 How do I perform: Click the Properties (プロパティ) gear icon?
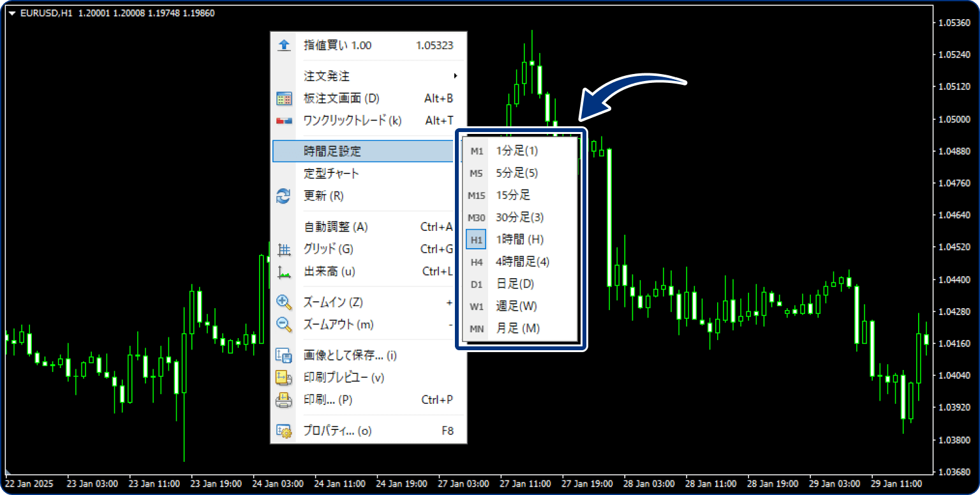pos(283,431)
